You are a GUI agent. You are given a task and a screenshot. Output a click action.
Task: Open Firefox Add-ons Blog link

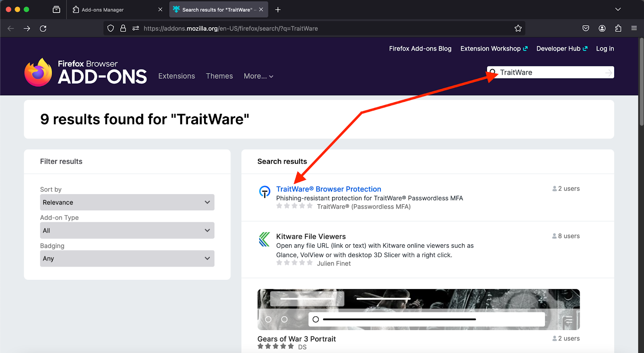(420, 49)
